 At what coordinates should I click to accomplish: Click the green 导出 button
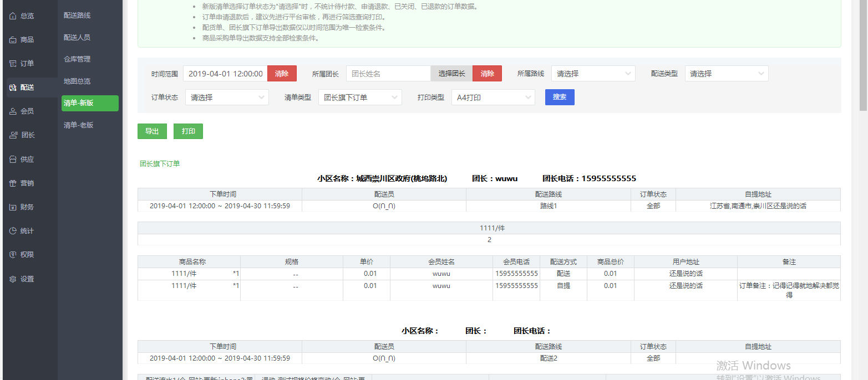pos(152,131)
